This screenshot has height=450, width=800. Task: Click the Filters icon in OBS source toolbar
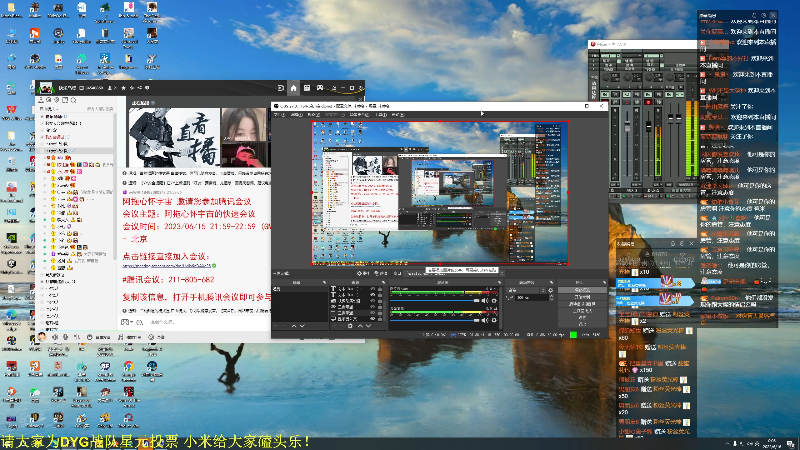click(x=381, y=273)
